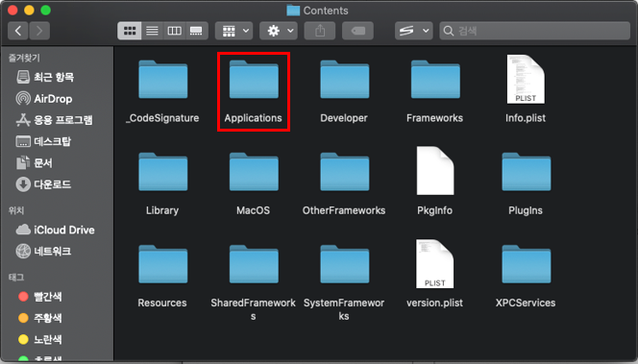Screen dimensions: 638x364
Task: Click the yellow minimize window button
Action: (x=29, y=11)
